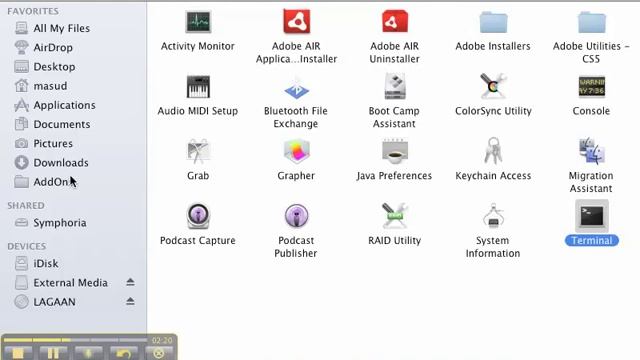Screen dimensions: 640x360
Task: Select Podcast Publisher icon
Action: [x=296, y=216]
